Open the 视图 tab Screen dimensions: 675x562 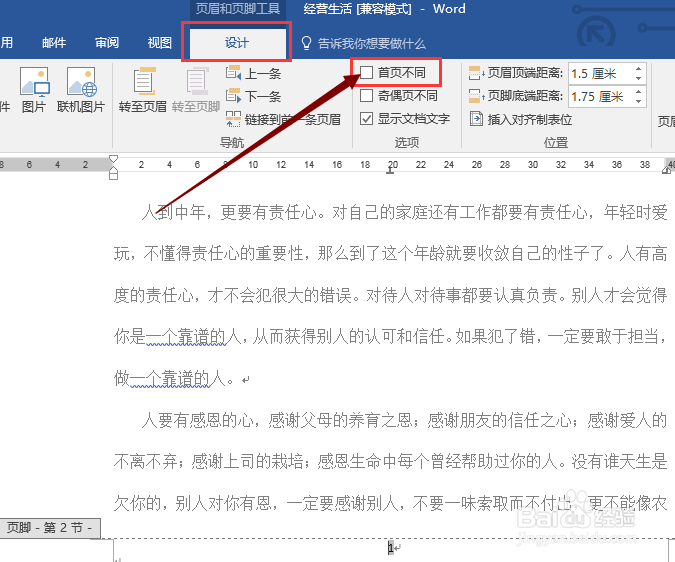point(159,43)
